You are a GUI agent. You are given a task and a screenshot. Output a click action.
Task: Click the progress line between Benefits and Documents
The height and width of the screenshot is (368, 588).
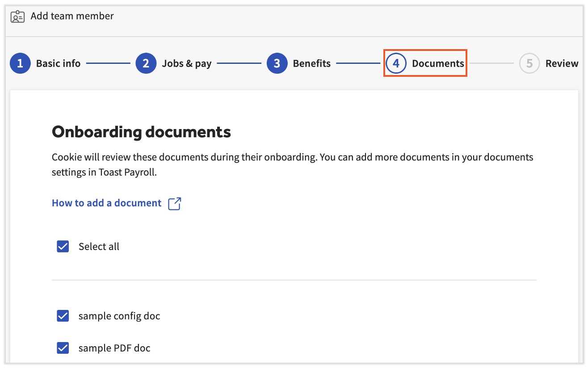[357, 63]
